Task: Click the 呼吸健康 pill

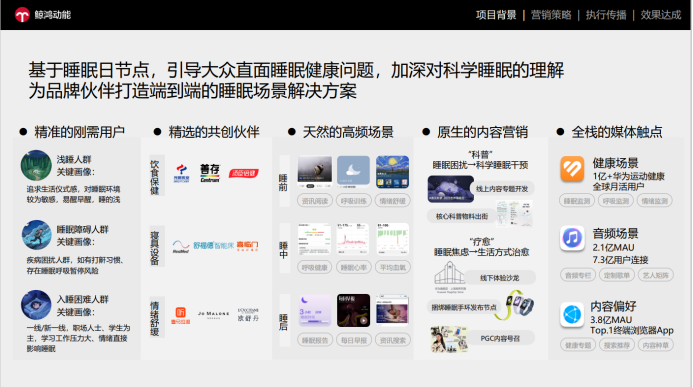Action: (315, 267)
